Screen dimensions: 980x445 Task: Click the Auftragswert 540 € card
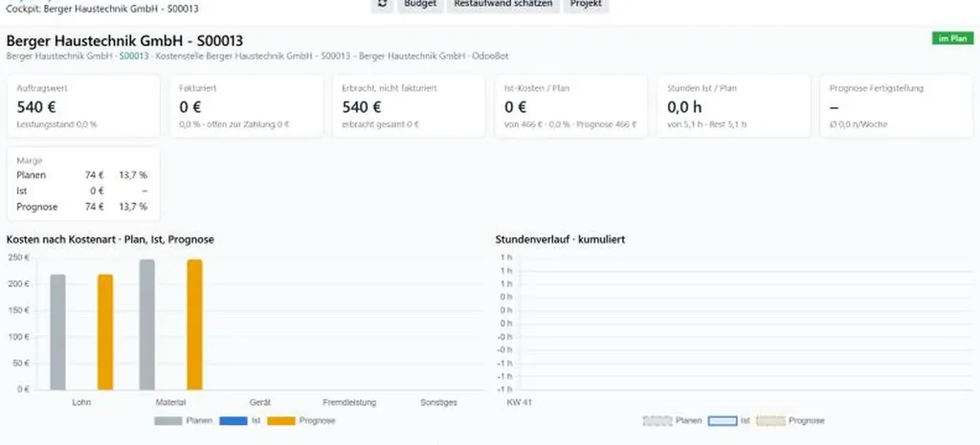83,106
